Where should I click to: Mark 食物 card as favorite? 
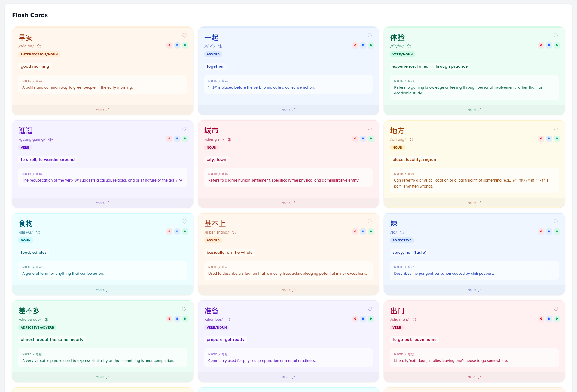(x=184, y=222)
